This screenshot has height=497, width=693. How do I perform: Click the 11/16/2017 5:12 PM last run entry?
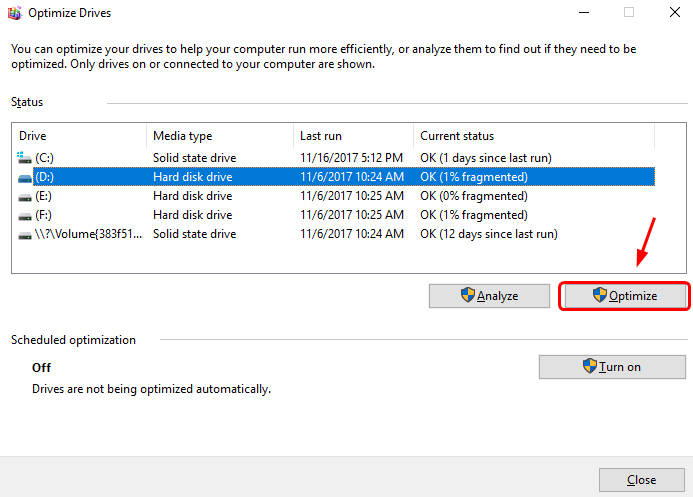[x=351, y=158]
